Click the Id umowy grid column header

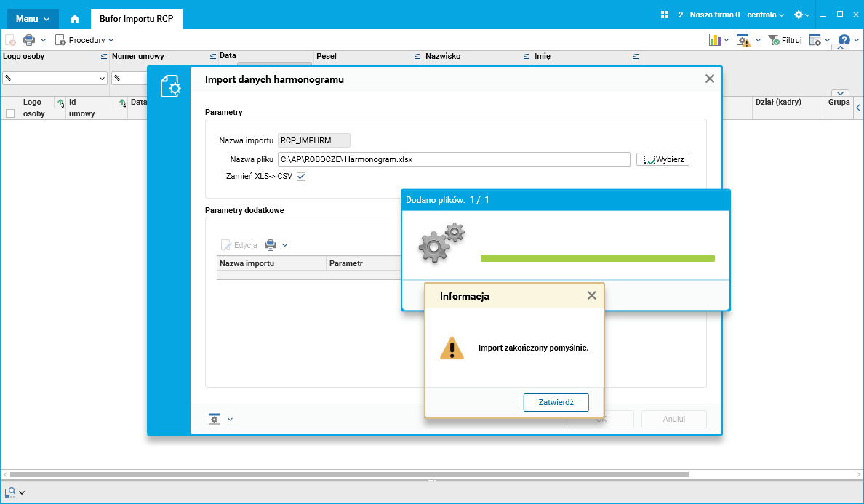[97, 108]
